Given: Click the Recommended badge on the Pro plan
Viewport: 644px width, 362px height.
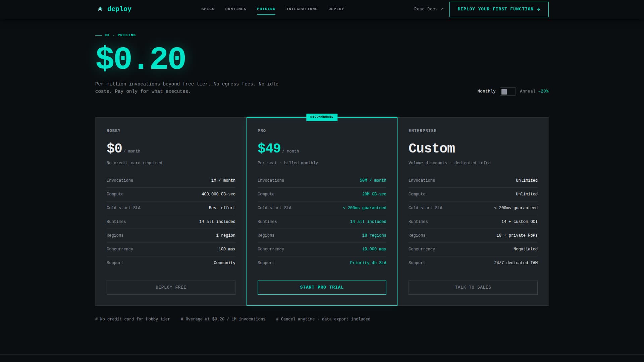Looking at the screenshot, I should point(322,117).
